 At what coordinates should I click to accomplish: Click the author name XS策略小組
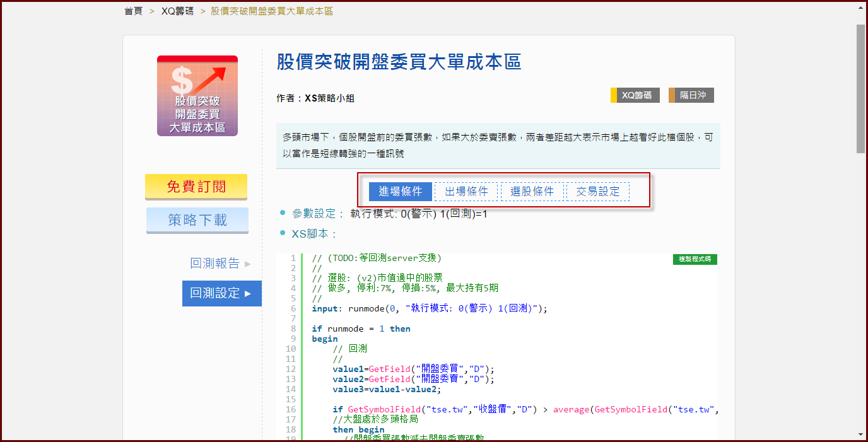329,98
